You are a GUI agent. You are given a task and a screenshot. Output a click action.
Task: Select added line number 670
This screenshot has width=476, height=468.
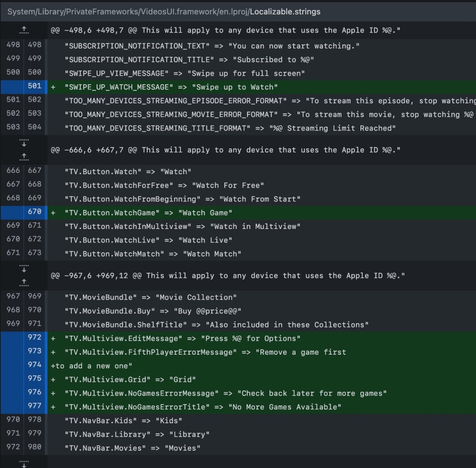click(35, 212)
